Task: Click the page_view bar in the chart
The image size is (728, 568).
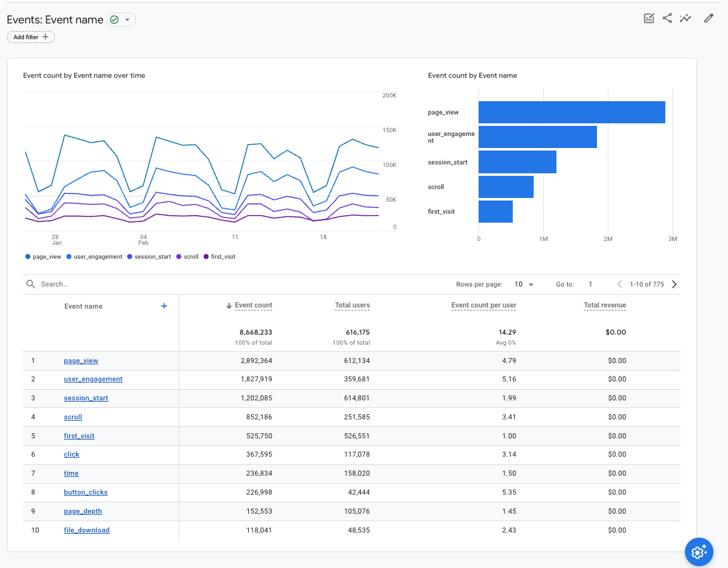Action: click(570, 112)
